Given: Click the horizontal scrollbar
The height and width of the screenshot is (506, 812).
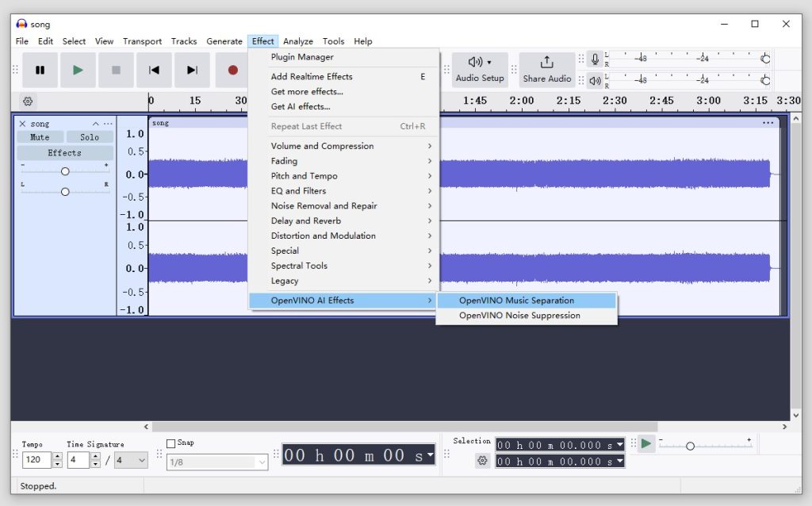Looking at the screenshot, I should tap(404, 427).
